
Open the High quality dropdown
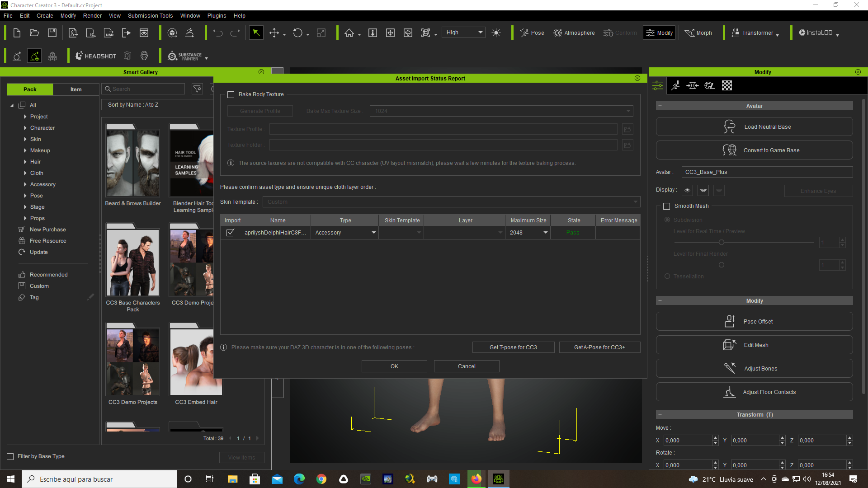(463, 33)
